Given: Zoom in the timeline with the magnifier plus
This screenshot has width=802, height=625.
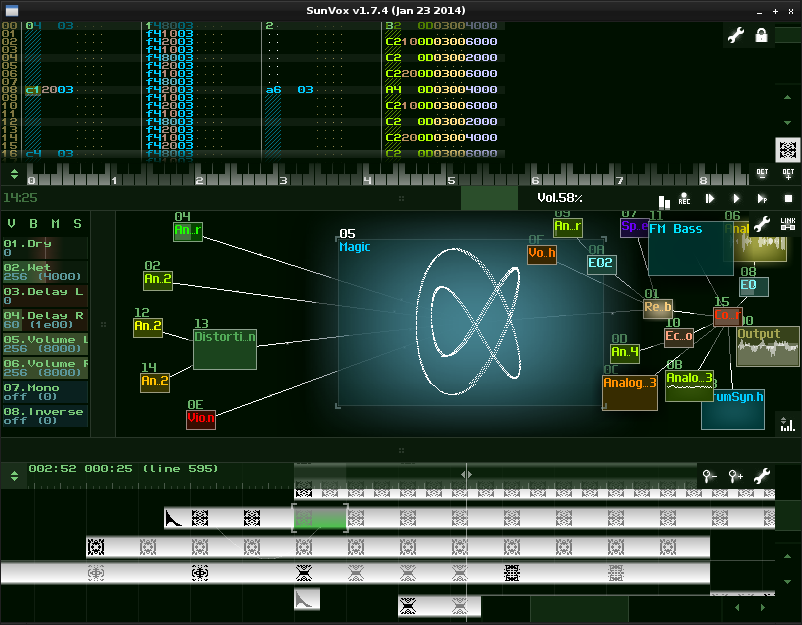Looking at the screenshot, I should tap(736, 476).
